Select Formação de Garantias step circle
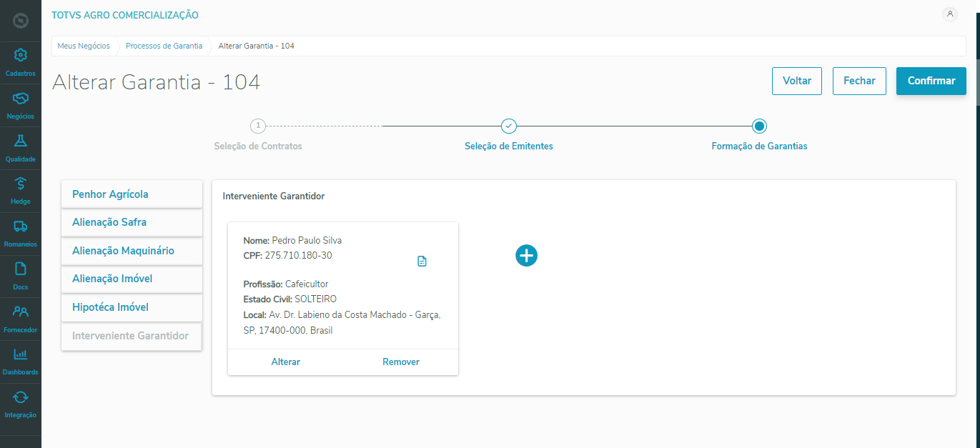The image size is (980, 448). pos(759,126)
